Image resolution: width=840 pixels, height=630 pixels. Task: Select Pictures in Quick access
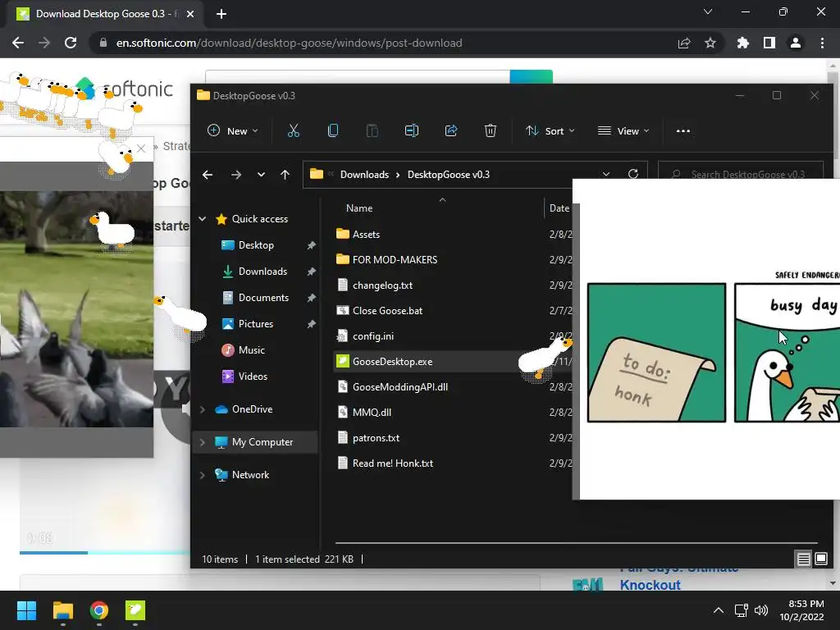pyautogui.click(x=256, y=323)
